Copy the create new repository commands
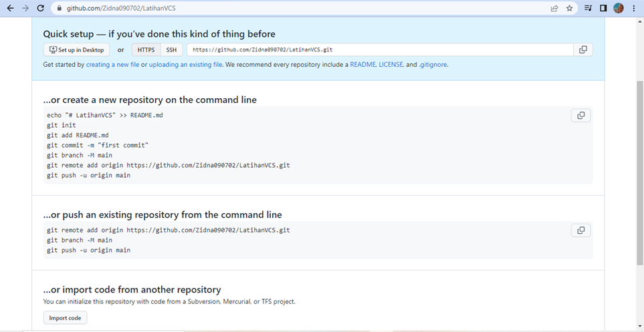This screenshot has width=644, height=332. tap(580, 116)
